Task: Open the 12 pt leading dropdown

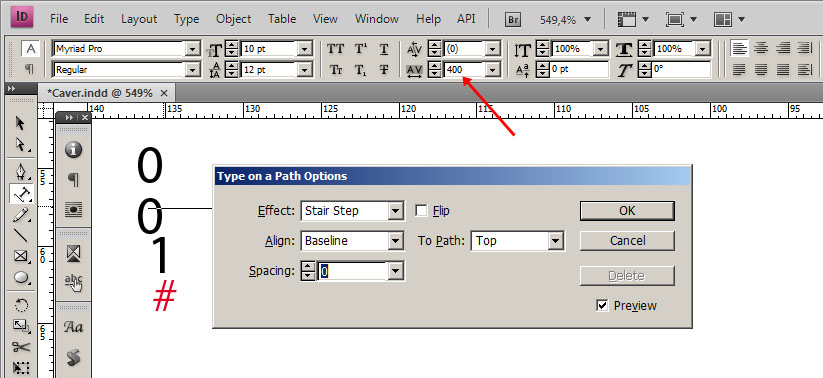Action: click(x=305, y=69)
